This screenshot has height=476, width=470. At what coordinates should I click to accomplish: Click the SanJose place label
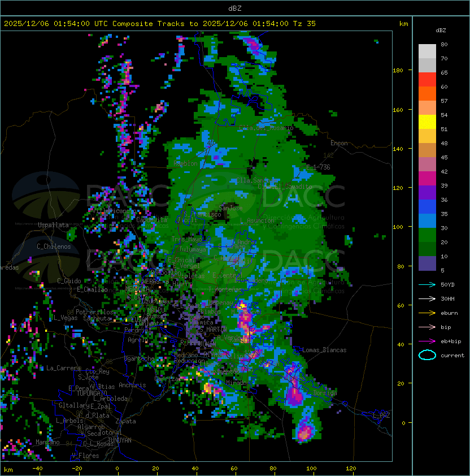(230, 208)
